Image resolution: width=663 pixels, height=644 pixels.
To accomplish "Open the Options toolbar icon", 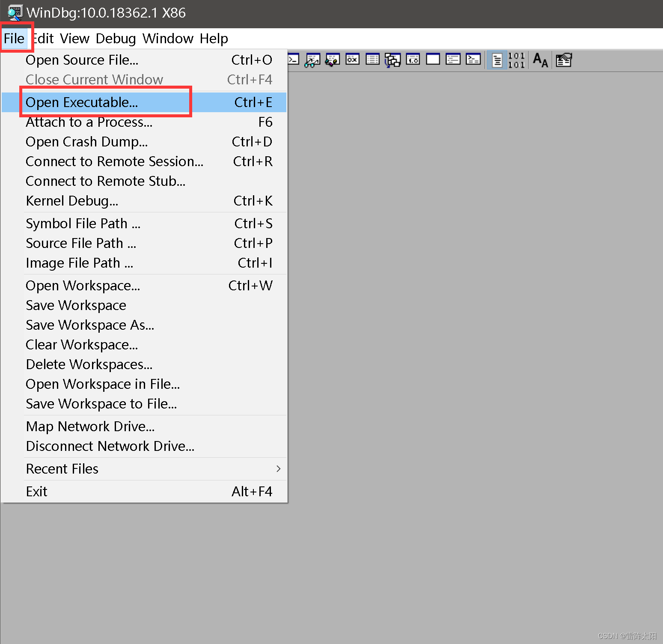I will tap(564, 60).
